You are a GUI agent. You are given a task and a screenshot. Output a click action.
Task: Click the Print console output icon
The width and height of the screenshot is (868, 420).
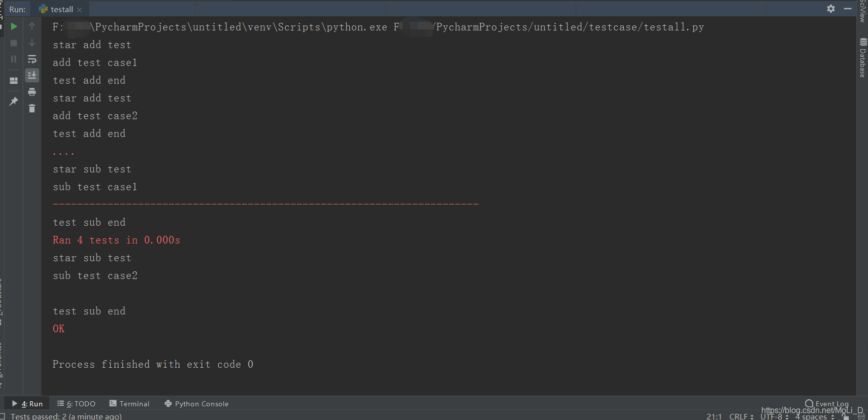32,92
